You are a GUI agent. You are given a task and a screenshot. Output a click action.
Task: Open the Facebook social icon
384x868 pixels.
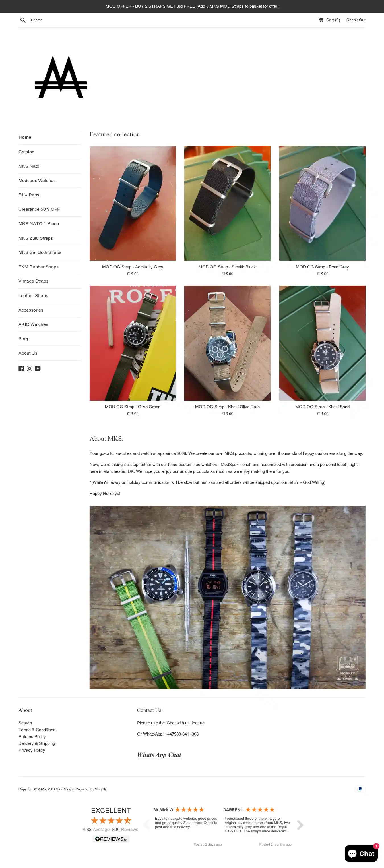(21, 368)
